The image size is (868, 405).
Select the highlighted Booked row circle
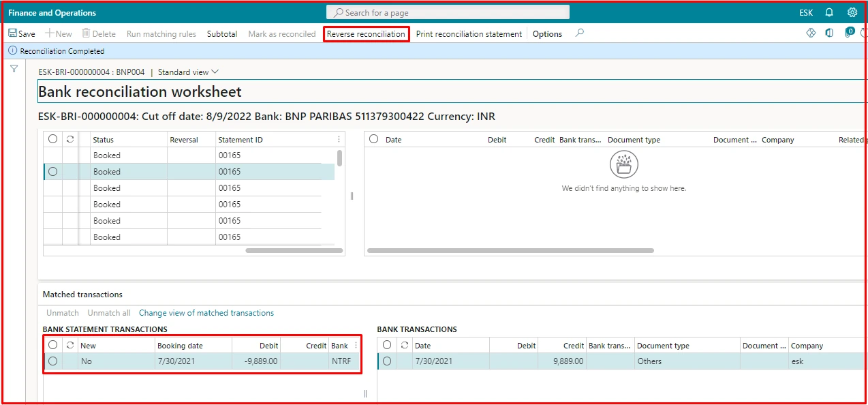pos(52,172)
